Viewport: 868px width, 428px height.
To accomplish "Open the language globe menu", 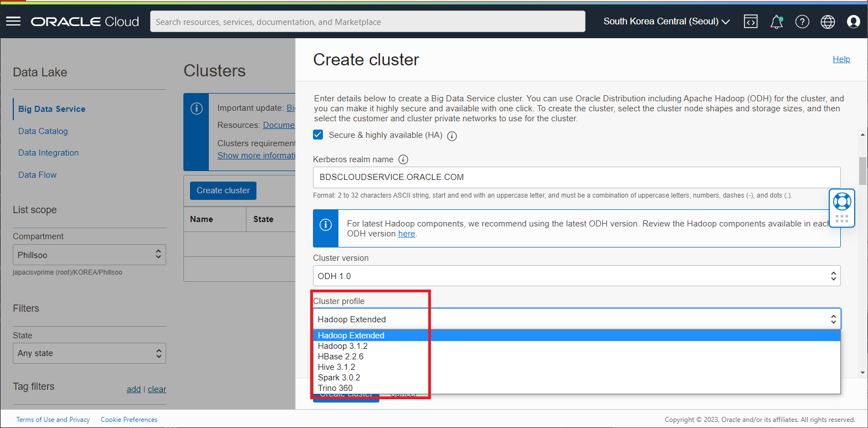I will coord(828,22).
